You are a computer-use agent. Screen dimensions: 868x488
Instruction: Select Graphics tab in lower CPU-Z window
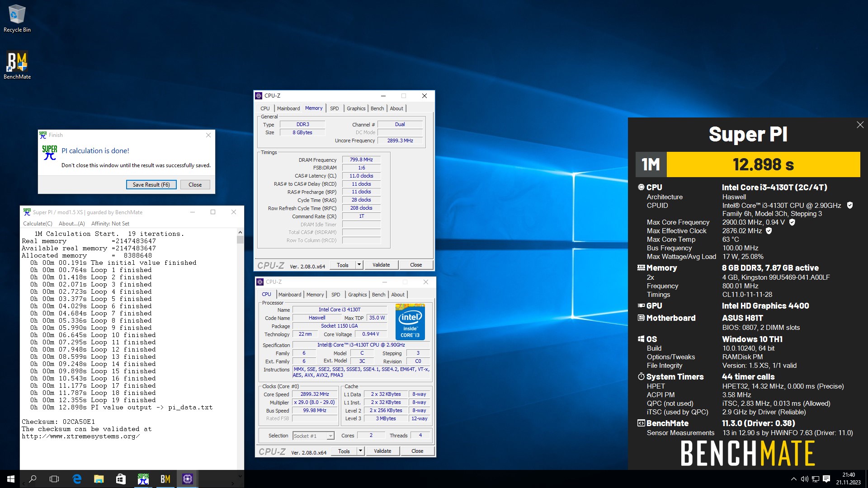coord(358,295)
